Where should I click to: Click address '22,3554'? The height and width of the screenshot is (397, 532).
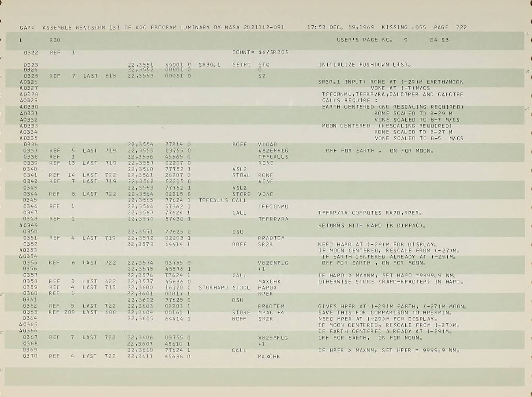pos(141,145)
